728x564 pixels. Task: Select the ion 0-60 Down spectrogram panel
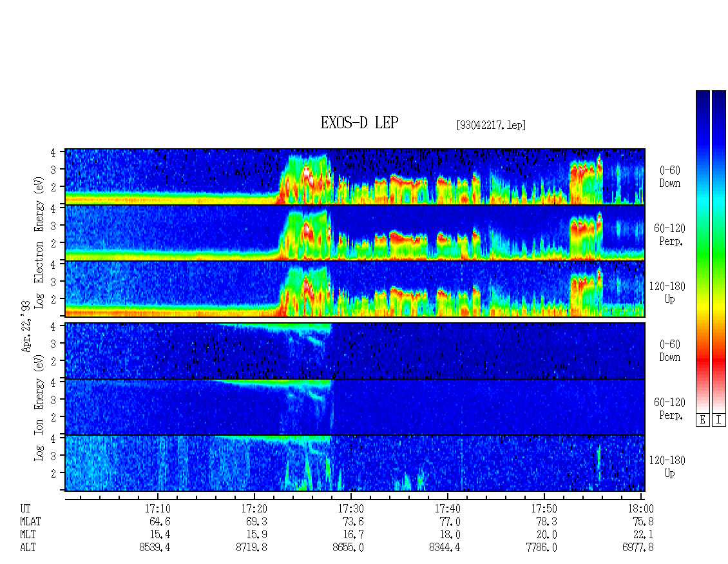point(355,351)
